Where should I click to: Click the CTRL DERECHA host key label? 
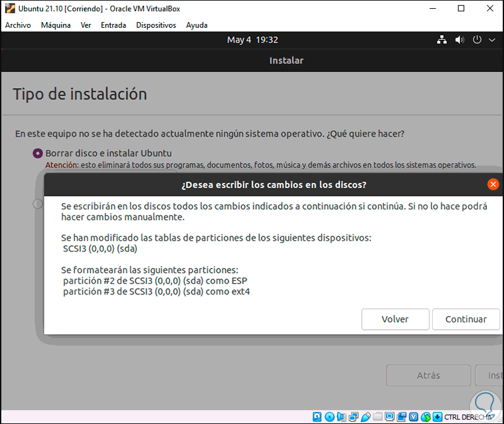[468, 417]
